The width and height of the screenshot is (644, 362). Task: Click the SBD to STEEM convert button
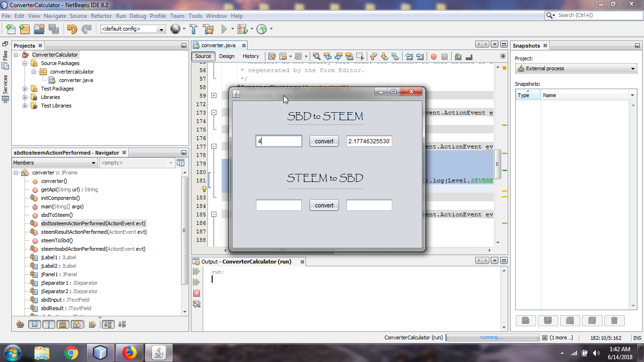(x=324, y=141)
